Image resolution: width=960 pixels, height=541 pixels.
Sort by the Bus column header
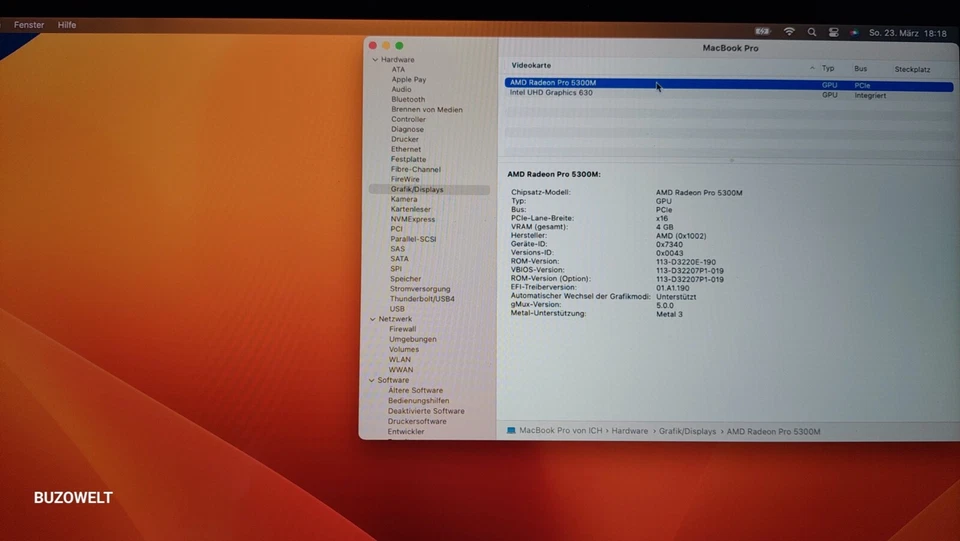(x=860, y=69)
